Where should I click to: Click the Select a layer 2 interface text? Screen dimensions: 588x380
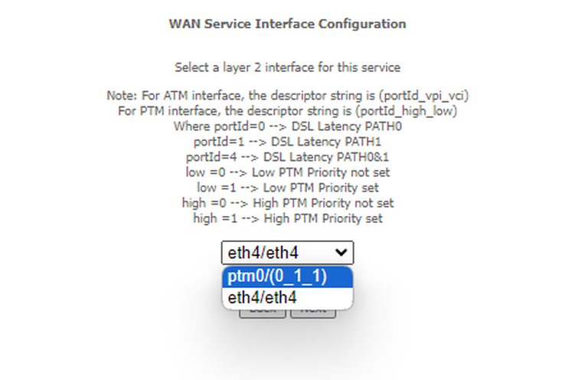pos(287,67)
